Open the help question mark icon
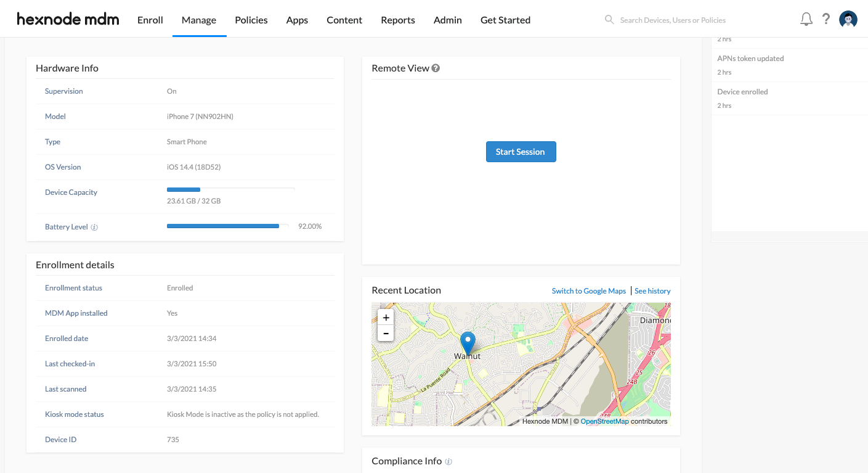Viewport: 868px width, 473px height. (826, 20)
